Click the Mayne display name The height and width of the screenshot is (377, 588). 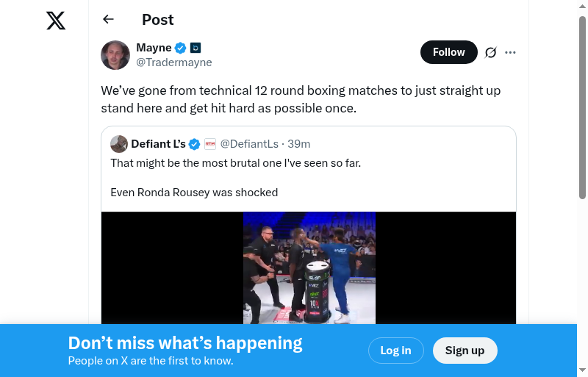[154, 48]
